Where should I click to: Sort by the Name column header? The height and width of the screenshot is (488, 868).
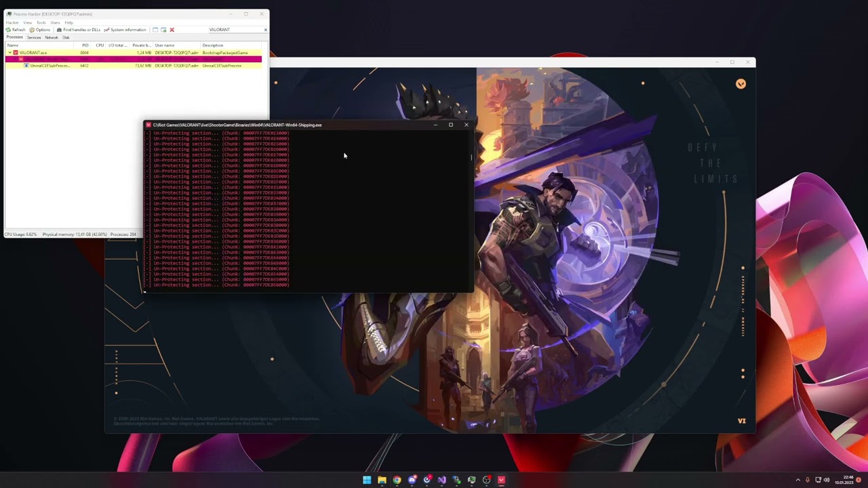(x=41, y=45)
